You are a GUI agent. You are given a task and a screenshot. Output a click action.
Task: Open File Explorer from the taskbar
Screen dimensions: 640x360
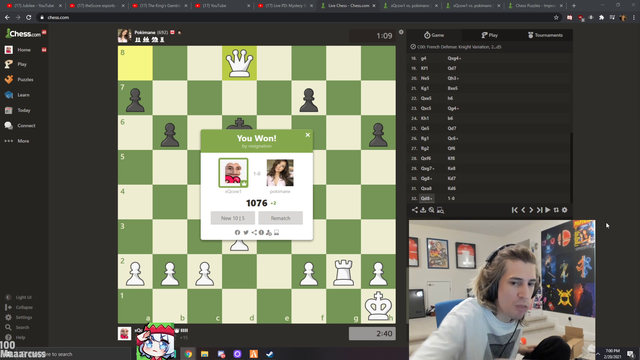(204, 354)
